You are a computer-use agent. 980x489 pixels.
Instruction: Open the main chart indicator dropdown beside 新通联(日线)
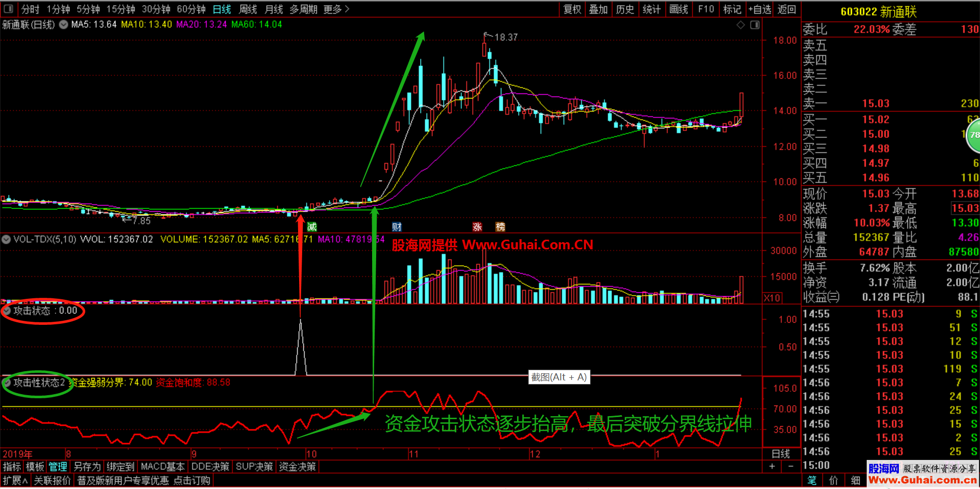(x=63, y=24)
